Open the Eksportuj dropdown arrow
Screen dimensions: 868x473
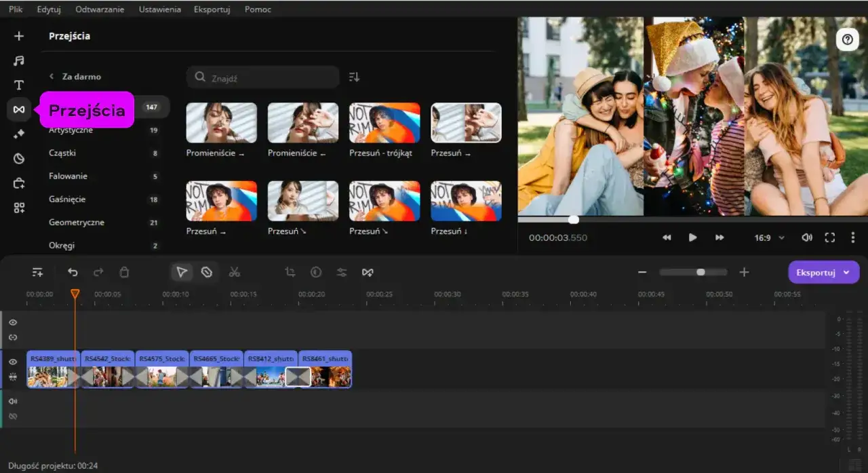pos(846,272)
